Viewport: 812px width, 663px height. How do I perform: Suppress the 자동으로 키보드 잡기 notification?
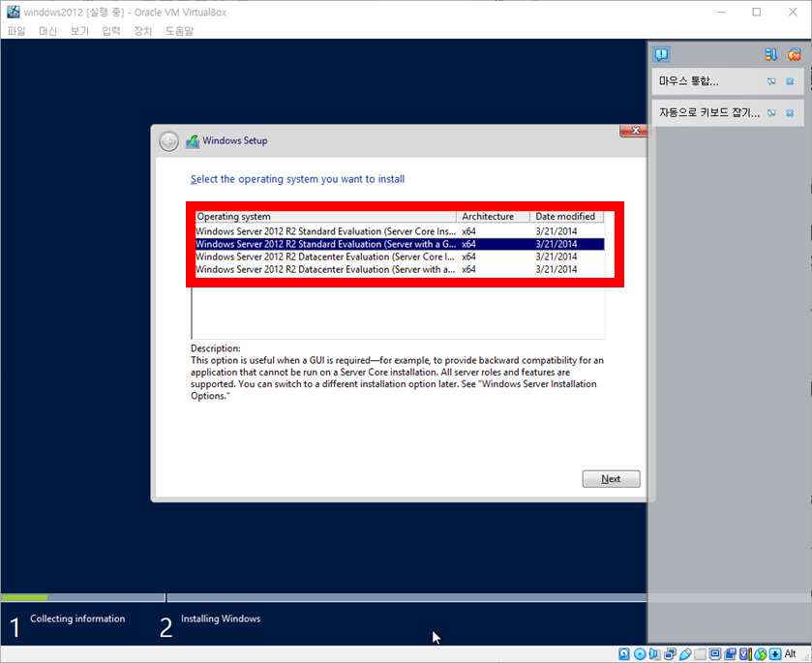(x=771, y=113)
